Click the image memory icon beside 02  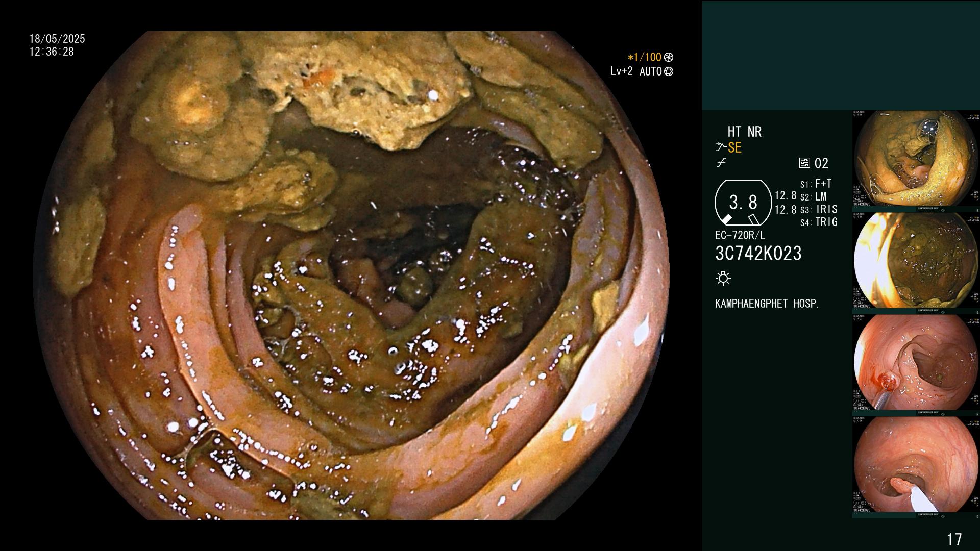coord(804,163)
